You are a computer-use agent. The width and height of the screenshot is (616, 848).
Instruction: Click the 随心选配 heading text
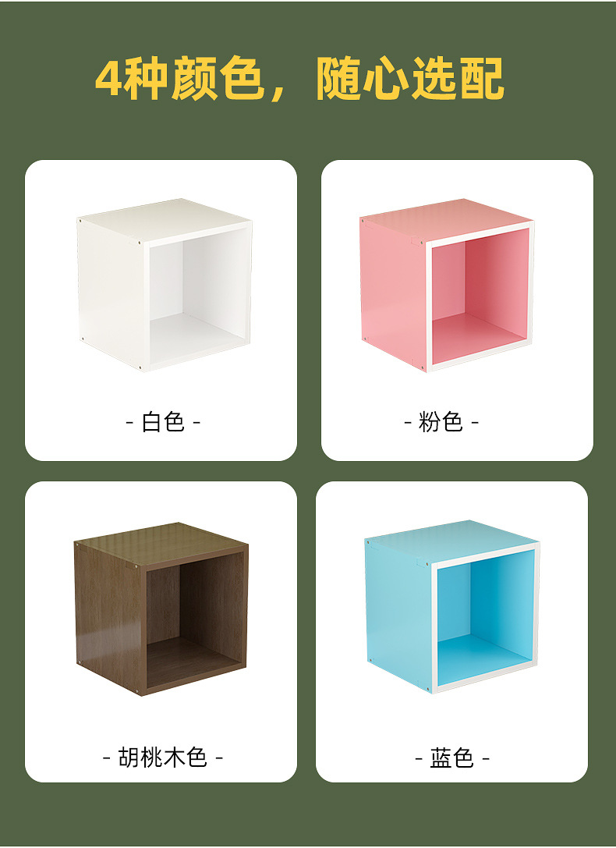410,79
